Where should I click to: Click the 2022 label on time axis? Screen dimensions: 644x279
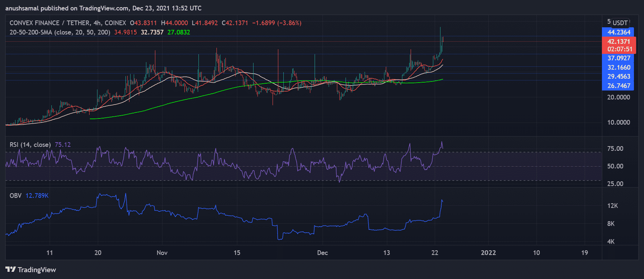(x=488, y=253)
